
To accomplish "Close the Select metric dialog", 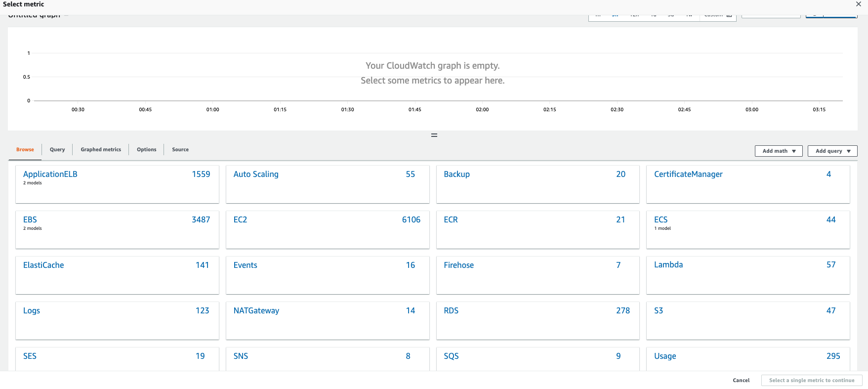I will tap(859, 4).
